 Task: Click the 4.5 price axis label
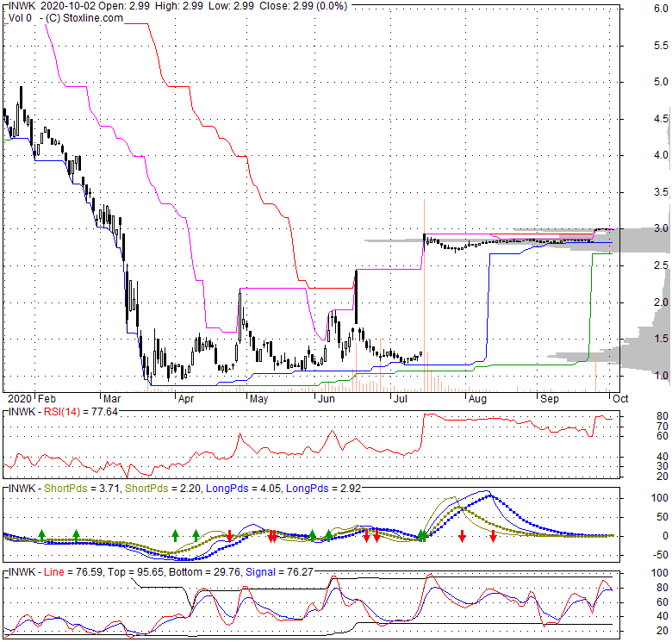coord(662,119)
